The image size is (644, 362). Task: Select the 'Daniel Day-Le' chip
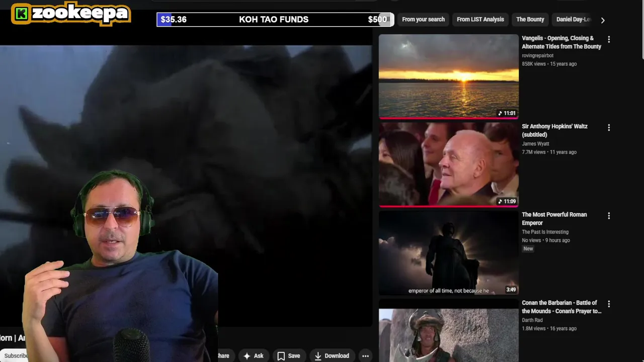(x=573, y=20)
